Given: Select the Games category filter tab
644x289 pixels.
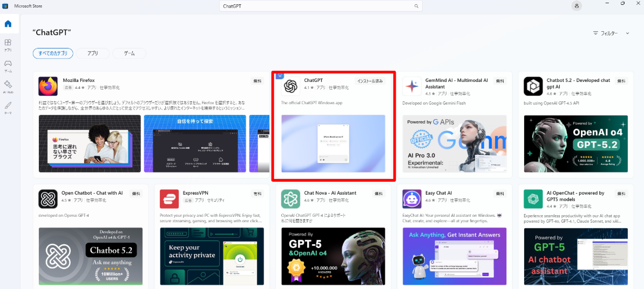Looking at the screenshot, I should pos(130,53).
